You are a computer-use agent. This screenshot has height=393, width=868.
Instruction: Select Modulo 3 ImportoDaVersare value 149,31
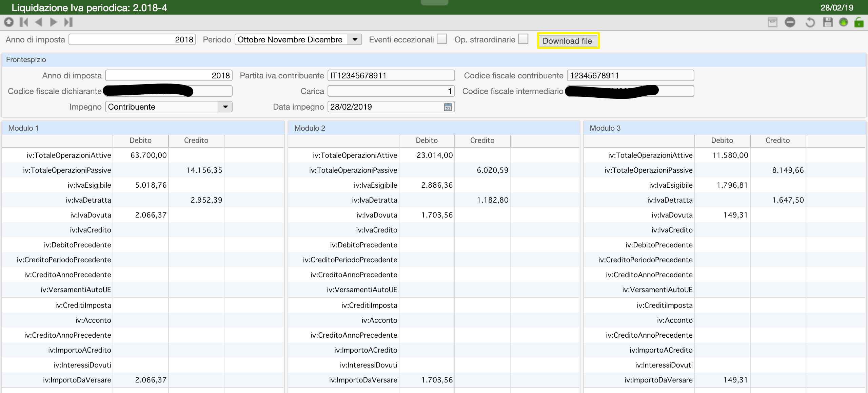[x=722, y=380]
